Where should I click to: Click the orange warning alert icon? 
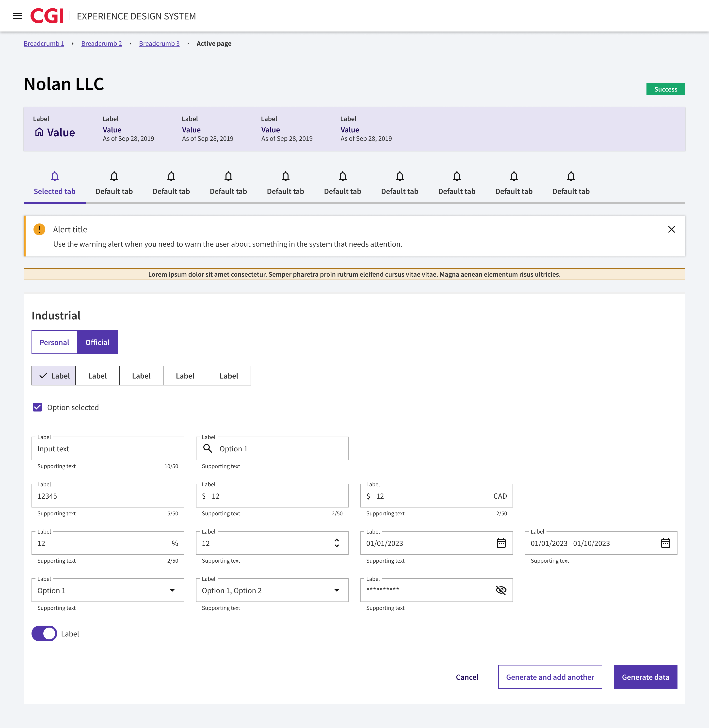click(39, 229)
